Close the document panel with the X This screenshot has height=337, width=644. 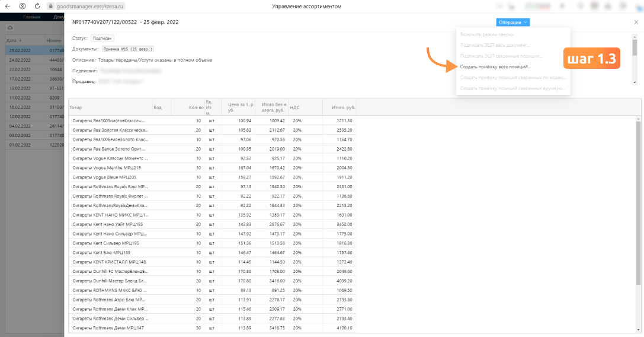636,22
